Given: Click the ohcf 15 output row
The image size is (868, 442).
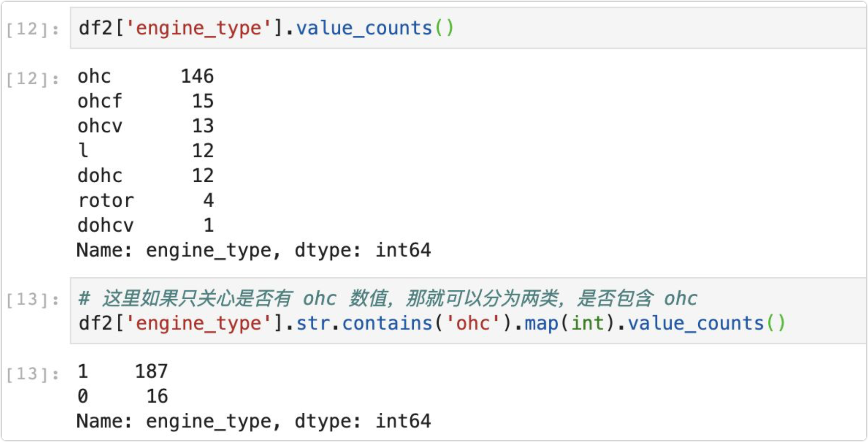Looking at the screenshot, I should click(145, 101).
